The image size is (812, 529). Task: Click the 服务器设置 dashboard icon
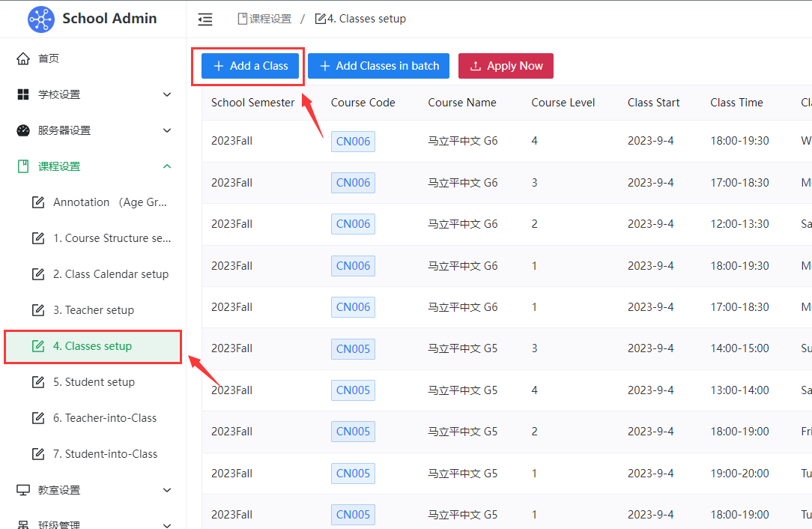23,130
